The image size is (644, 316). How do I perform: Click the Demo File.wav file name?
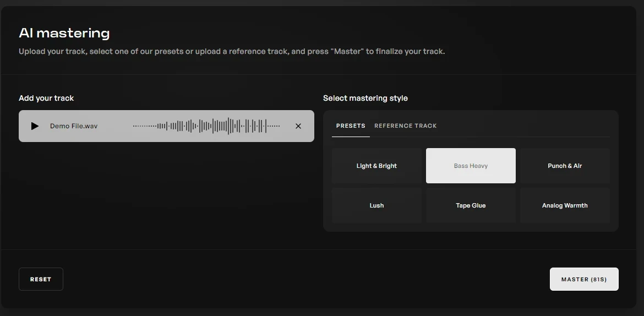[74, 126]
